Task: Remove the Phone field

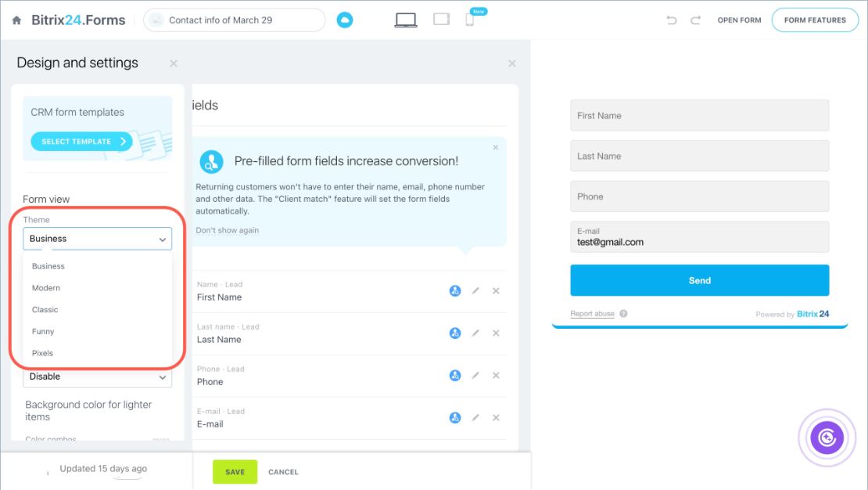Action: point(496,375)
